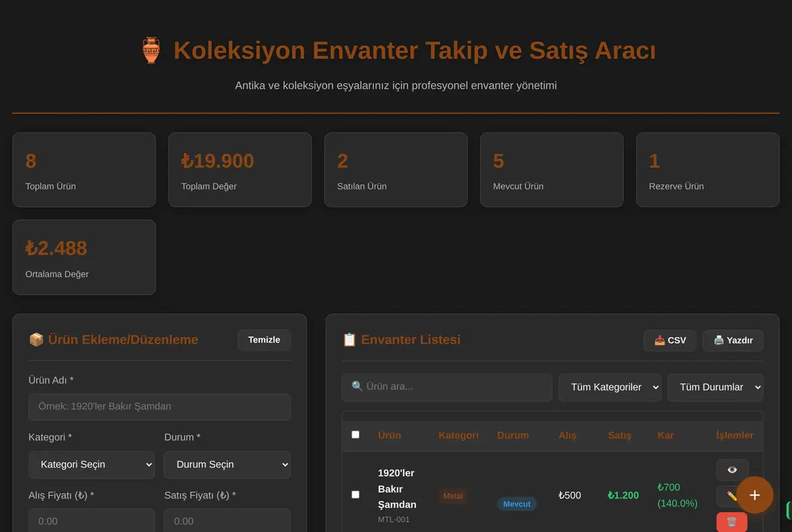
Task: Click the Temizle button to clear form
Action: click(x=264, y=340)
